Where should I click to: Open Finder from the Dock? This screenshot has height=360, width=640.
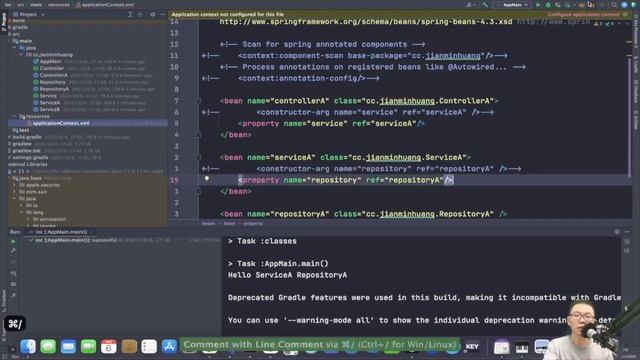click(28, 347)
